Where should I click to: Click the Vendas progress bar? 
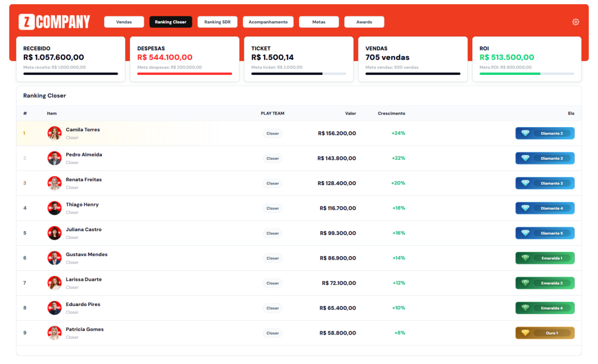pos(413,73)
